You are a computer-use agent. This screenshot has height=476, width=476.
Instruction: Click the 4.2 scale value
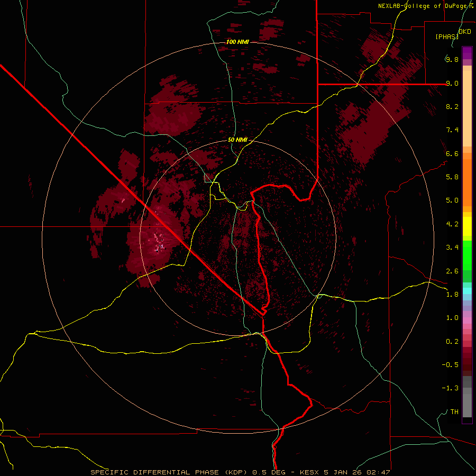coord(452,224)
